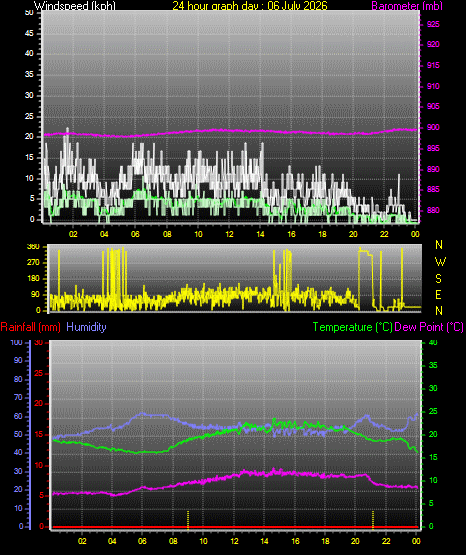The image size is (466, 555).
Task: Click the N compass label at top
Action: (439, 245)
